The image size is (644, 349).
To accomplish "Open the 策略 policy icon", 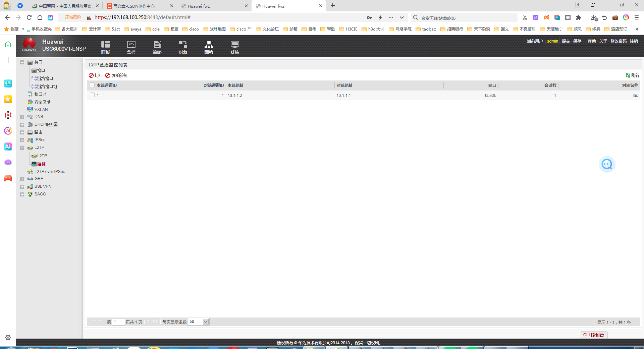I will point(157,47).
